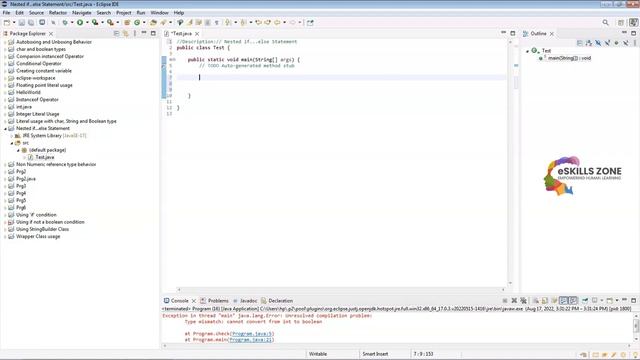Toggle Hide Local Types in Outline
Viewport: 640px width, 360px height.
pyautogui.click(x=625, y=42)
